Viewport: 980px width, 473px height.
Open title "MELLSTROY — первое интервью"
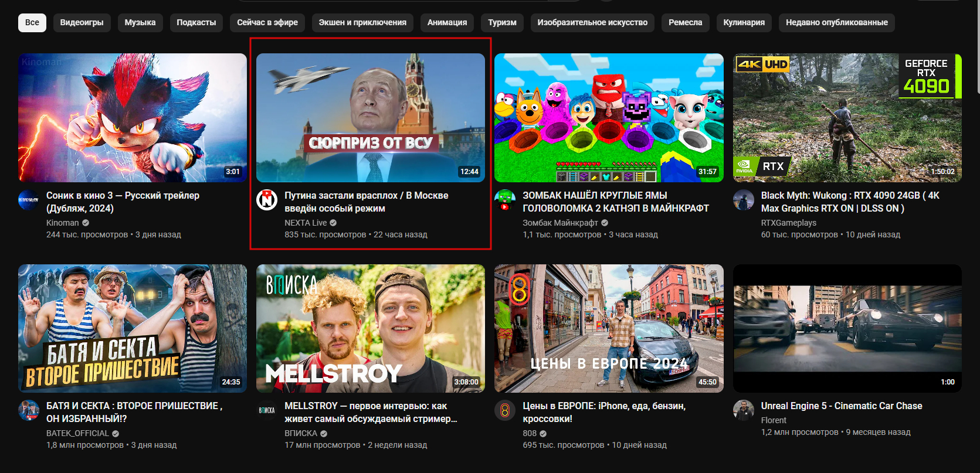[371, 412]
